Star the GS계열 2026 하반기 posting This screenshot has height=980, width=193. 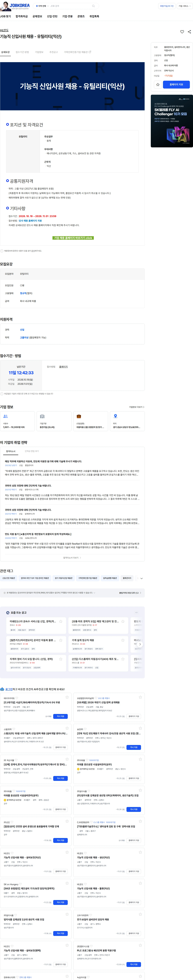coord(140,697)
